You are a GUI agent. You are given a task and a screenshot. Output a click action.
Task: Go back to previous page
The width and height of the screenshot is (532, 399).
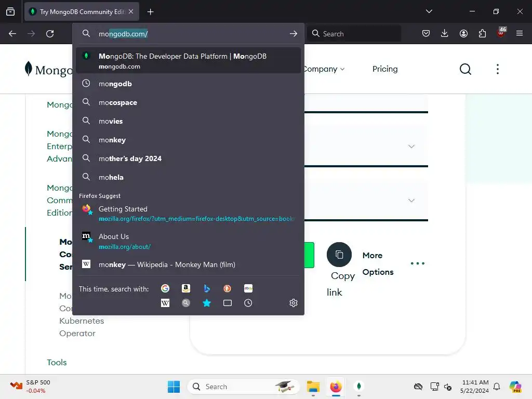(x=12, y=34)
